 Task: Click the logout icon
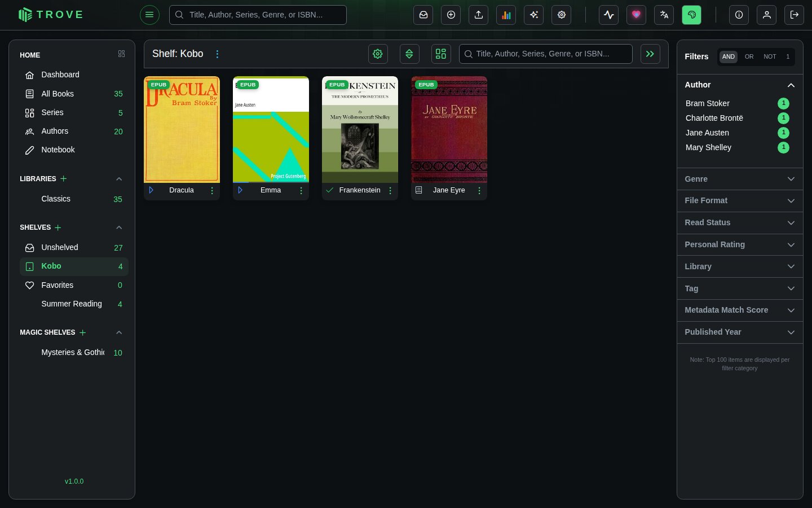(x=795, y=15)
